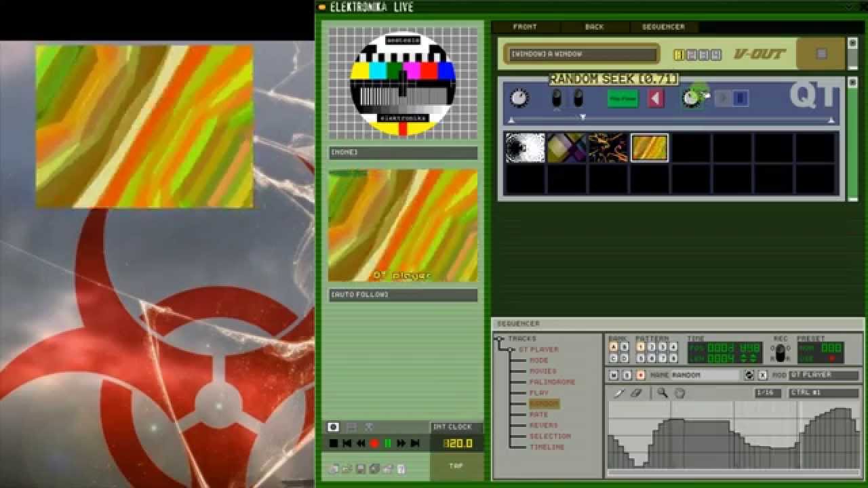Click the fast-forward transport button
The image size is (868, 488).
pos(401,443)
